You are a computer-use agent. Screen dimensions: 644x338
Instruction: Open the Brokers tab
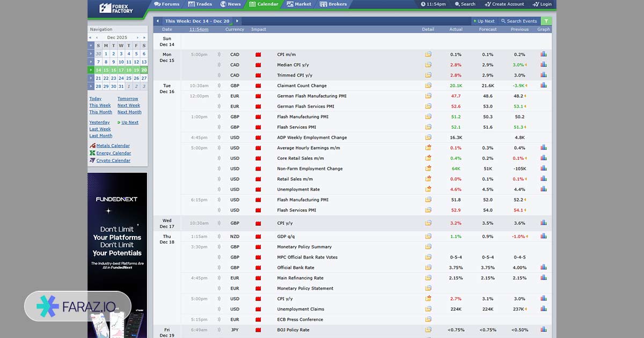coord(333,4)
